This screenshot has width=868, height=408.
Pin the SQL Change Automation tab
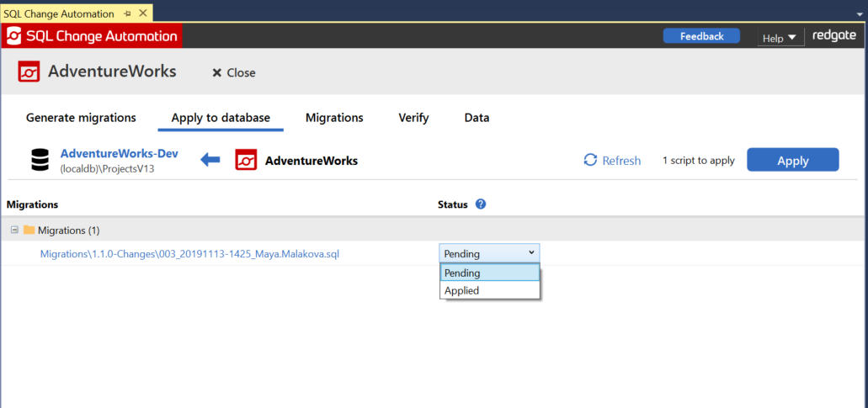127,13
